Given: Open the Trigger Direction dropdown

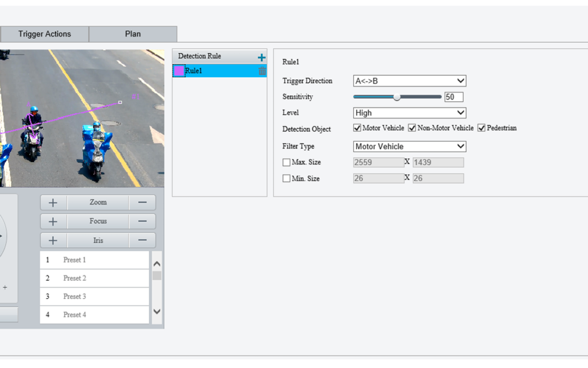Looking at the screenshot, I should pyautogui.click(x=409, y=81).
